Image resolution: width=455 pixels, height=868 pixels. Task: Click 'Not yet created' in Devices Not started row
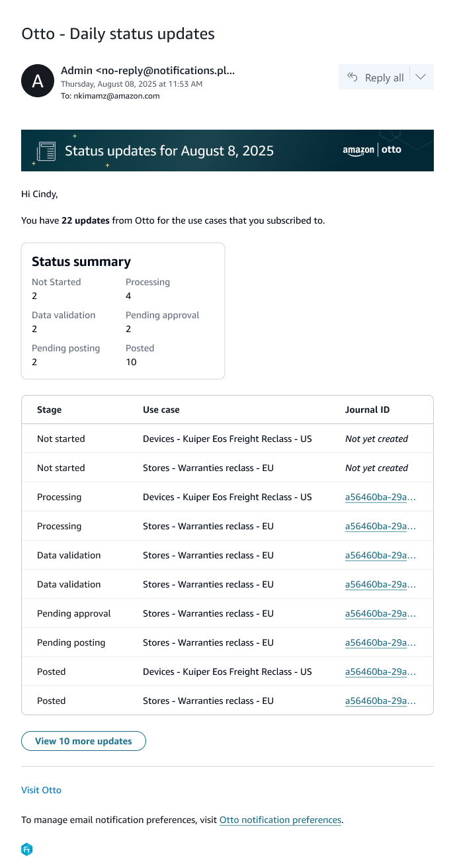tap(376, 439)
